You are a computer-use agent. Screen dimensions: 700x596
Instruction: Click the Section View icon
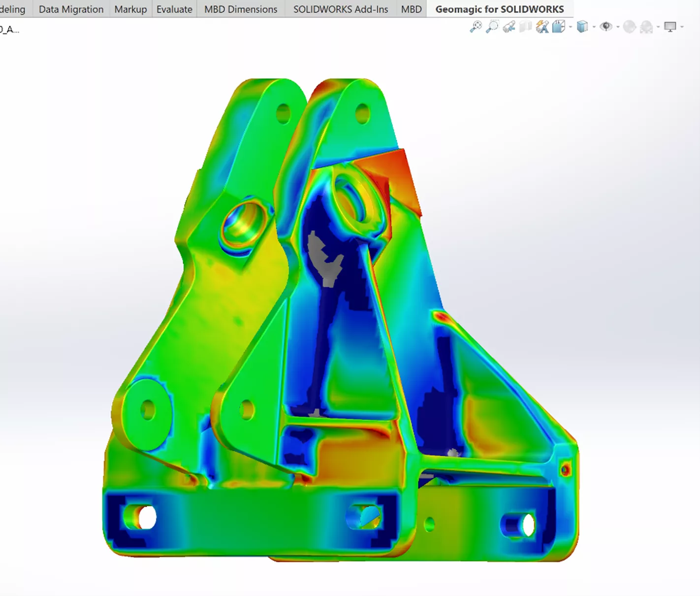click(x=525, y=27)
